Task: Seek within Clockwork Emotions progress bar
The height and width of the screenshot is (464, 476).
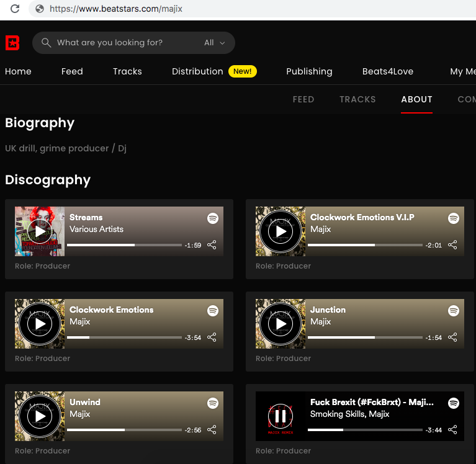Action: click(125, 337)
